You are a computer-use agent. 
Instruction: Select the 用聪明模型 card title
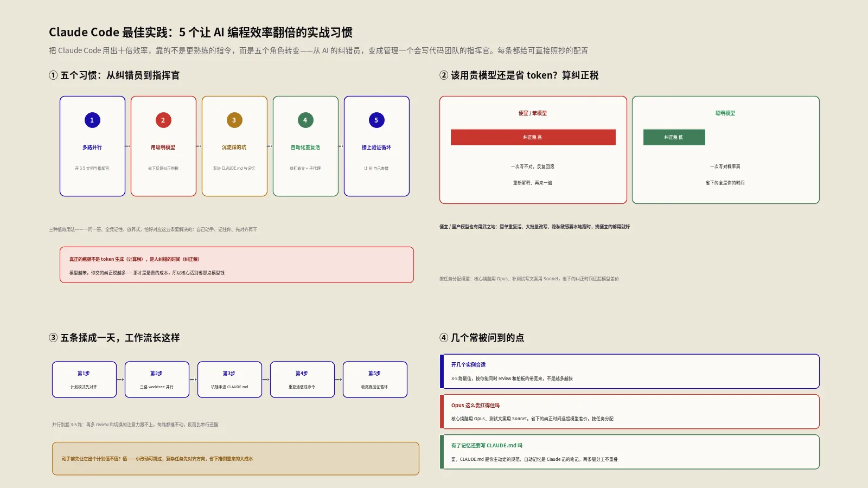point(163,147)
